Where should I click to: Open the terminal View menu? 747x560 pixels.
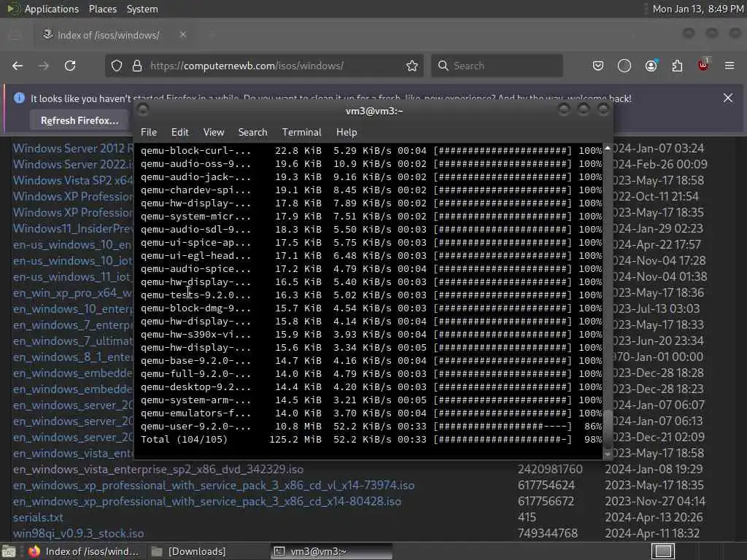(x=214, y=133)
